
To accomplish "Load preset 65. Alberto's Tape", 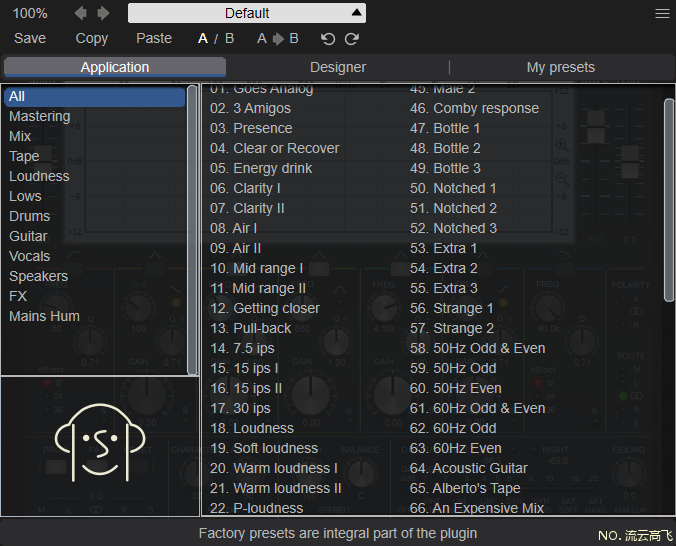I will (465, 488).
